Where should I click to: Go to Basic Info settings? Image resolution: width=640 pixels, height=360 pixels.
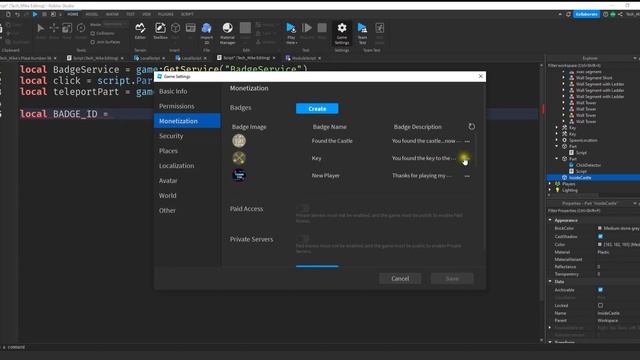(187, 91)
